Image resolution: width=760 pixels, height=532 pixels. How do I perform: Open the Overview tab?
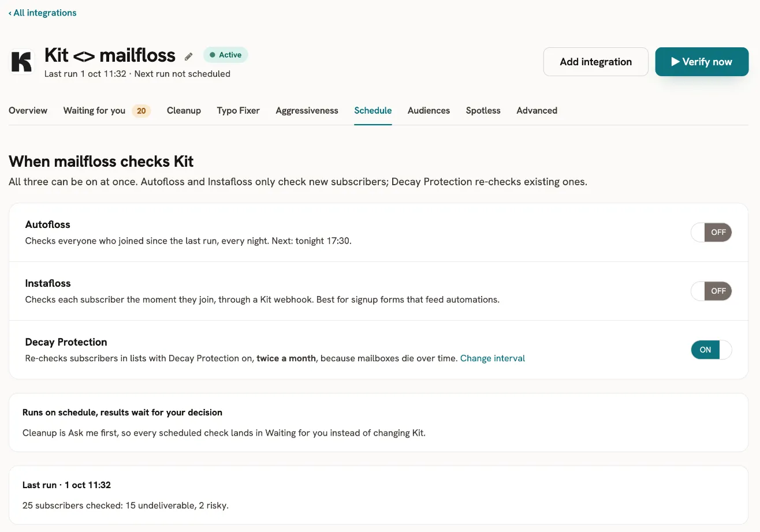coord(28,110)
